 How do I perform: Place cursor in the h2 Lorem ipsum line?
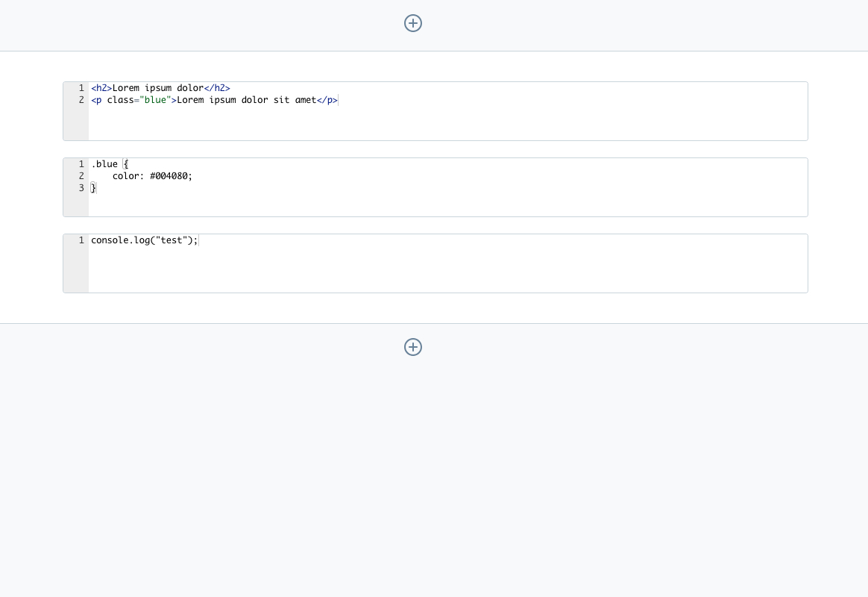(x=157, y=88)
